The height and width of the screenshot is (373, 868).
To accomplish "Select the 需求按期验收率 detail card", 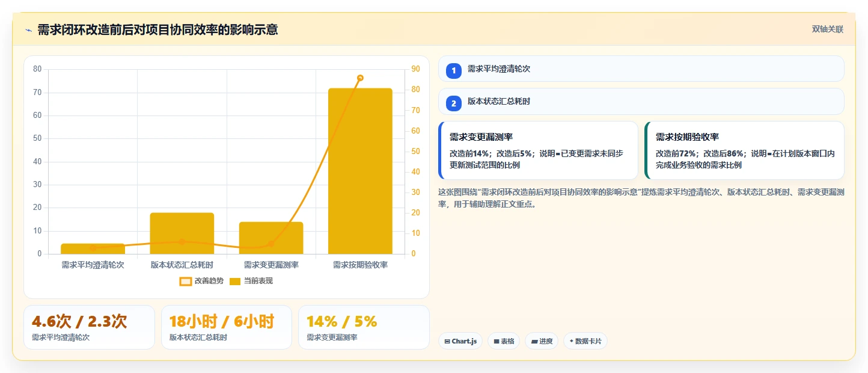I will tap(744, 150).
